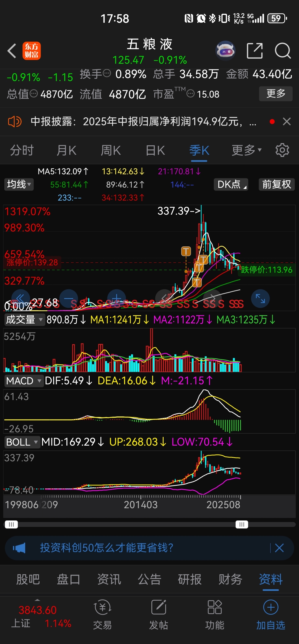
Task: Close the 科创50 promo banner
Action: [x=279, y=548]
